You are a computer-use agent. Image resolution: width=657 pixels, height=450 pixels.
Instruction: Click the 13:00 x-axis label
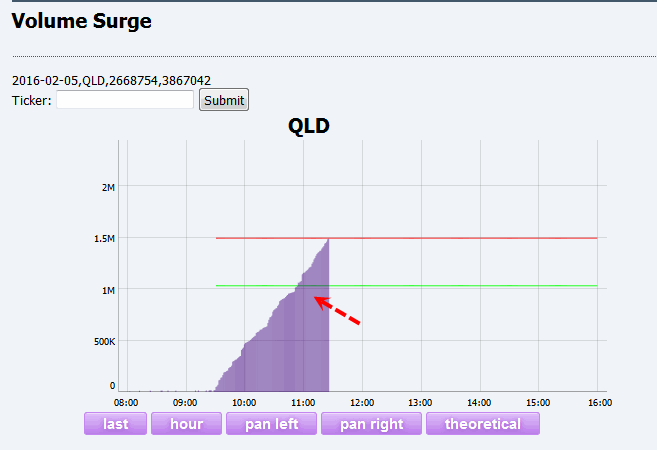click(420, 403)
